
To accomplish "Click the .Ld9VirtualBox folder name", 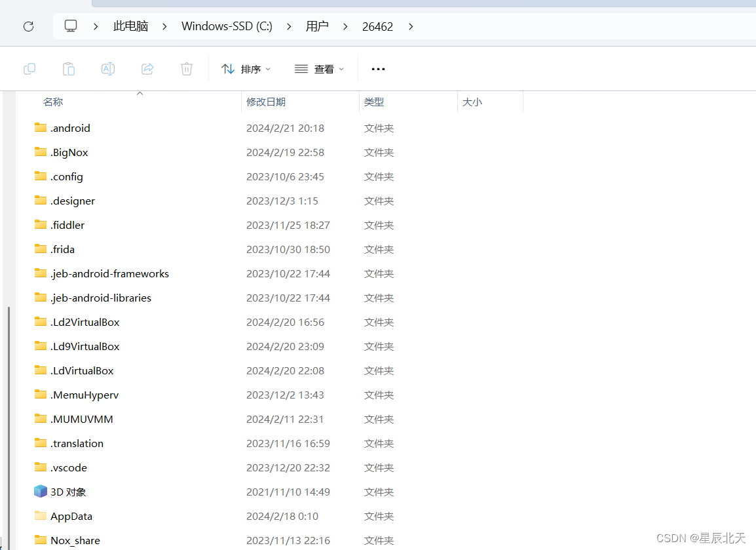I will pyautogui.click(x=85, y=346).
